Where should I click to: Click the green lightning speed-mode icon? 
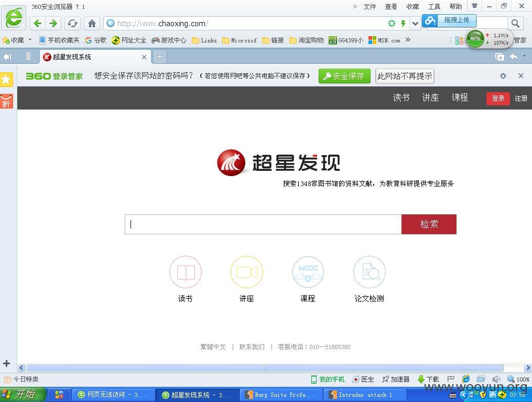click(403, 24)
